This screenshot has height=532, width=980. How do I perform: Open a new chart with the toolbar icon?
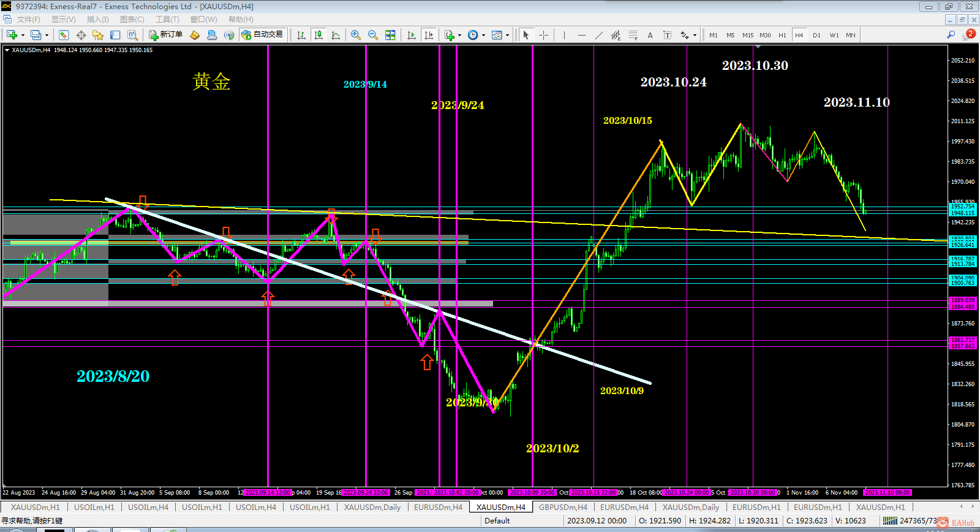click(12, 35)
